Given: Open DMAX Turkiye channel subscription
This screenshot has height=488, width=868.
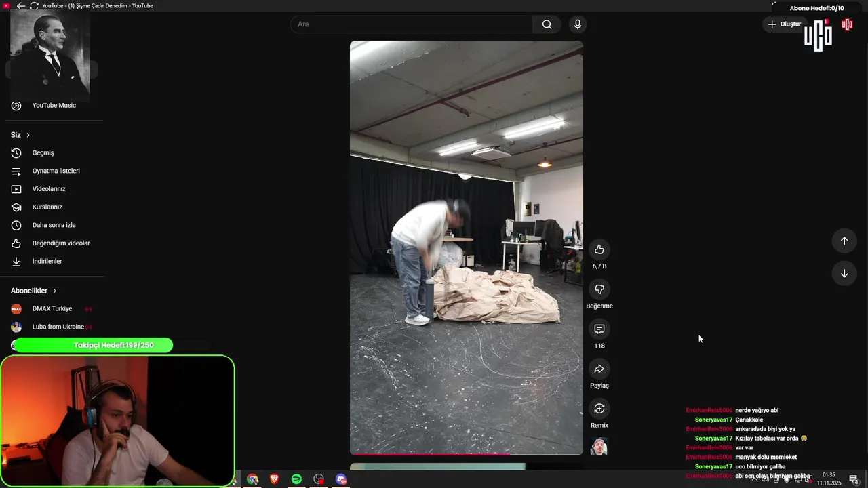Looking at the screenshot, I should point(52,309).
